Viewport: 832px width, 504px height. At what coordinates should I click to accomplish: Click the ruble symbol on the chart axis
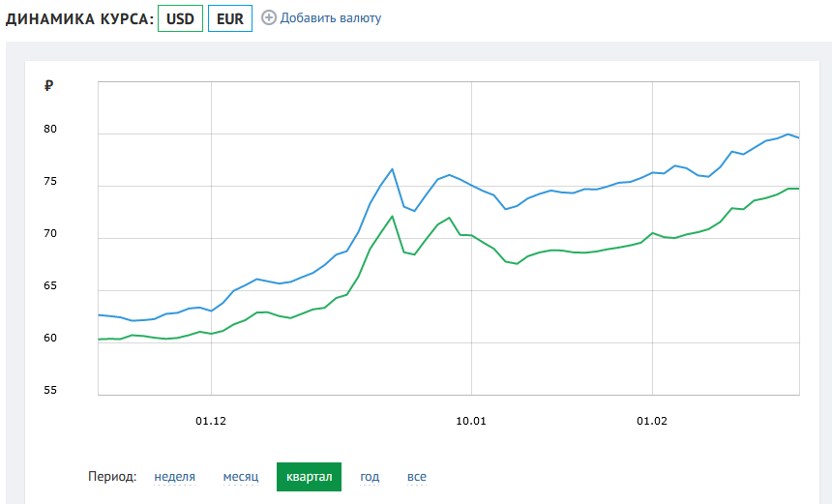point(48,86)
